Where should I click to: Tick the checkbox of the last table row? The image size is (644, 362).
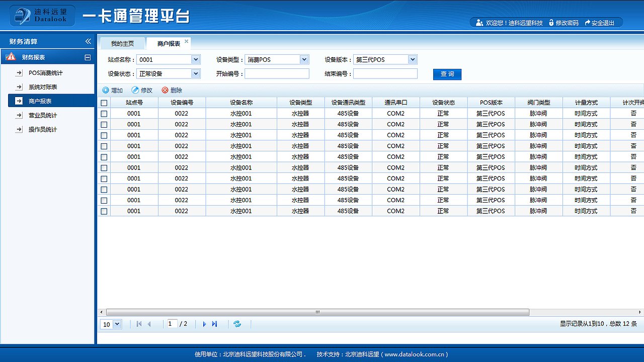click(104, 211)
